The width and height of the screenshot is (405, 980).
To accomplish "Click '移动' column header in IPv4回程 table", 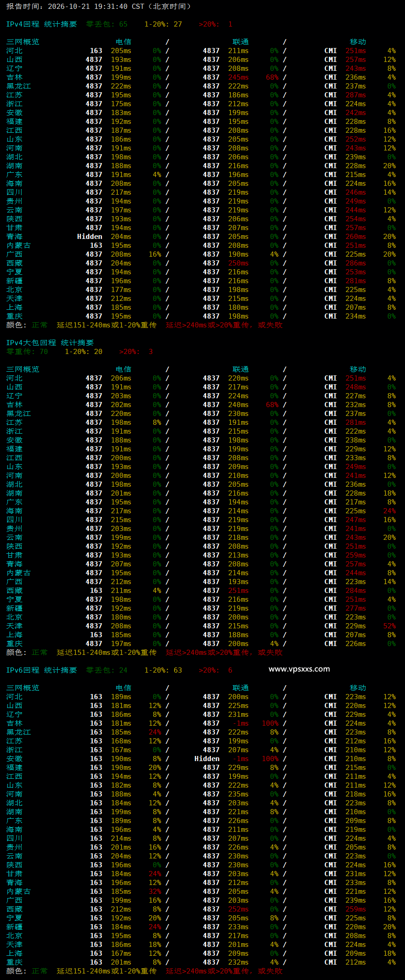I will pos(358,42).
